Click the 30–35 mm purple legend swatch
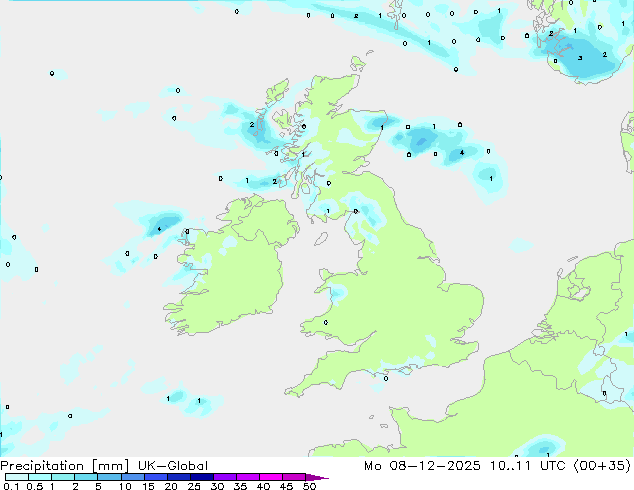Image resolution: width=634 pixels, height=490 pixels. point(225,477)
